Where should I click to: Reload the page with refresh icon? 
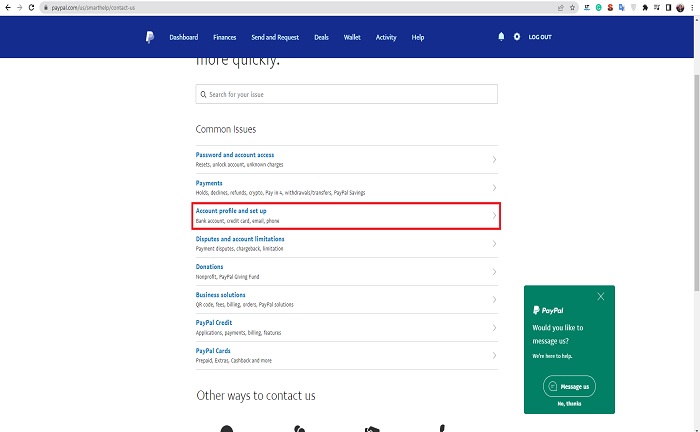31,8
